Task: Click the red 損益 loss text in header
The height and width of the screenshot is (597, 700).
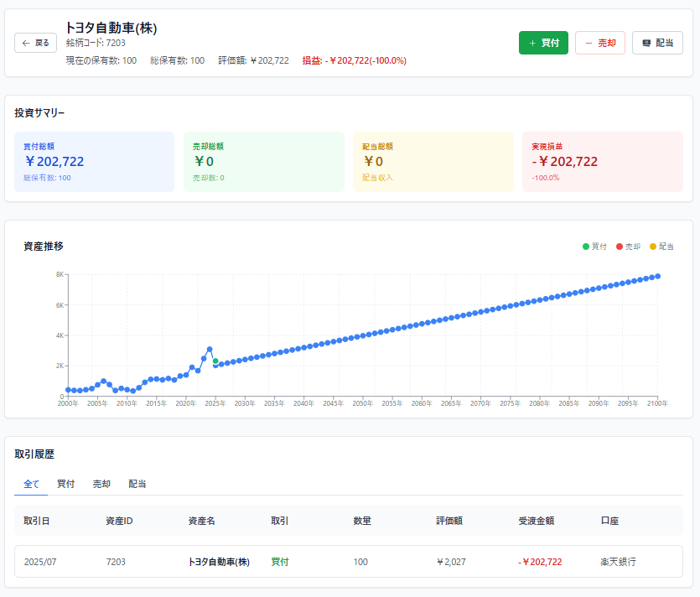Action: [x=355, y=60]
